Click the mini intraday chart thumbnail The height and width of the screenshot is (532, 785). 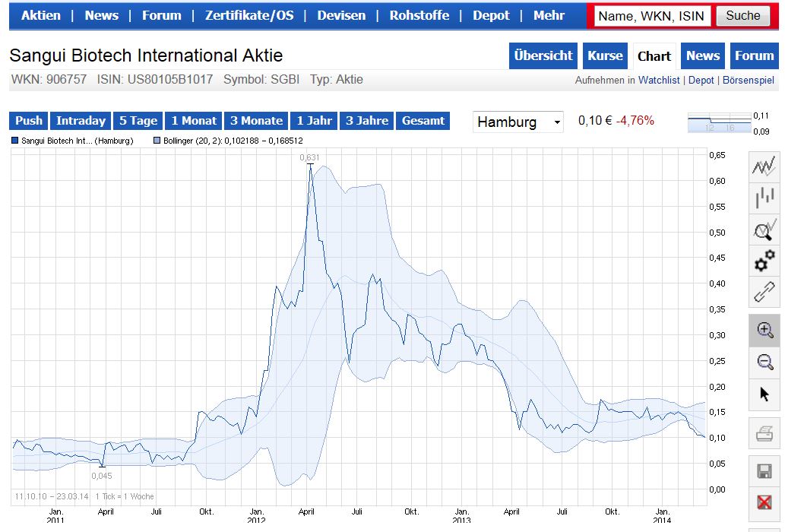[x=720, y=123]
